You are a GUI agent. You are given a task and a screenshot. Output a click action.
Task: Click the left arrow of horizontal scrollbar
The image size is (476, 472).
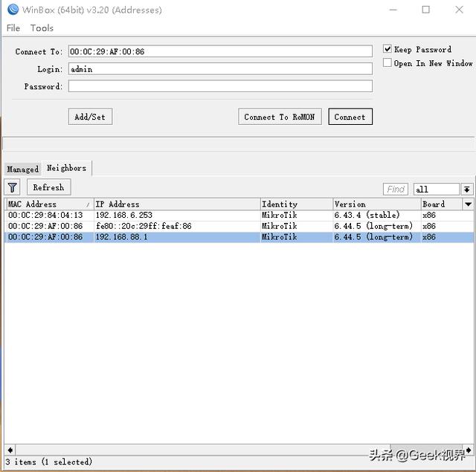point(10,450)
